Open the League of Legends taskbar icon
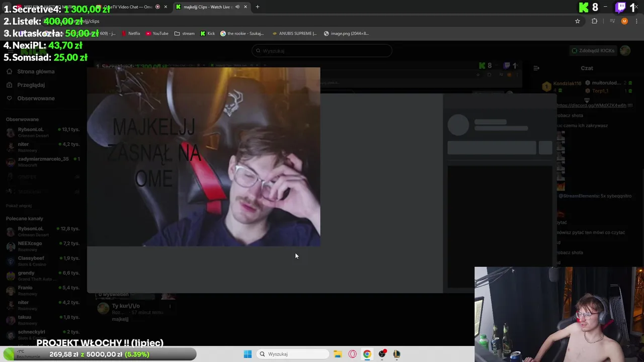Screen dimensions: 644x362 point(397,354)
